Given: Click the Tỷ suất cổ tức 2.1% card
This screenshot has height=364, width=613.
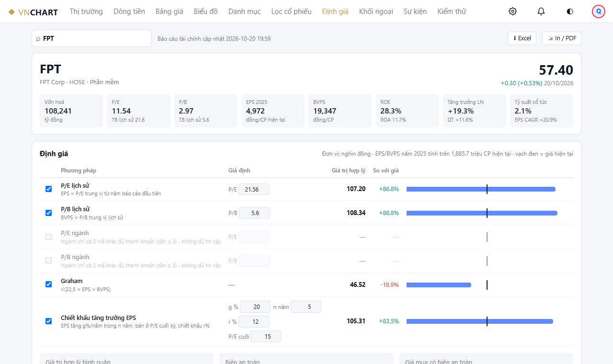Looking at the screenshot, I should coord(541,111).
